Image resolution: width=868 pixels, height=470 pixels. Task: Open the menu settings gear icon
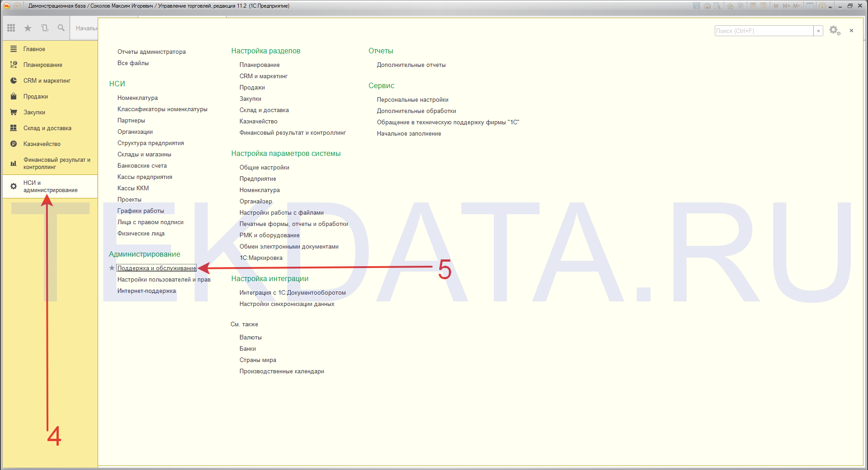pos(834,31)
